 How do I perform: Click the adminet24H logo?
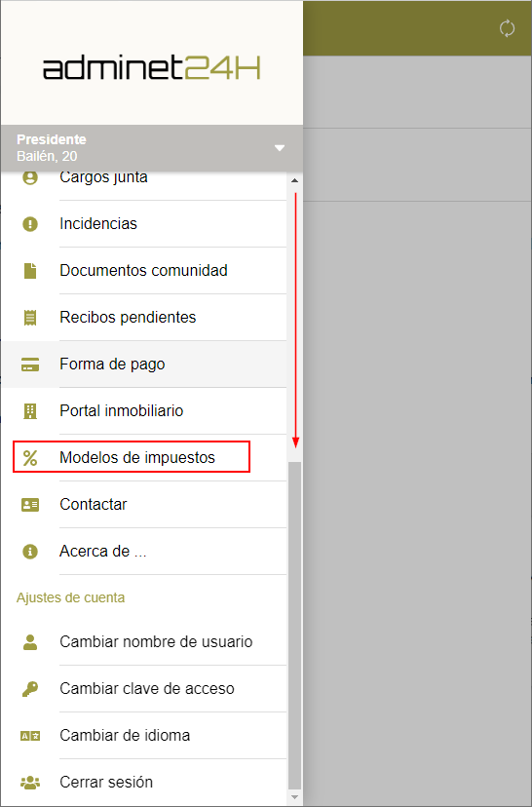[152, 68]
